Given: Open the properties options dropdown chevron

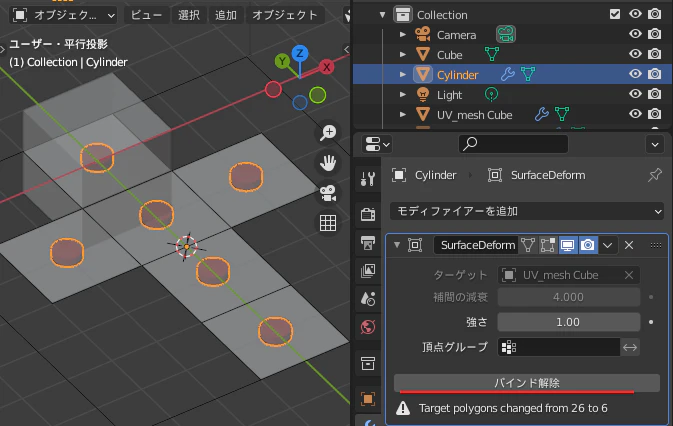Looking at the screenshot, I should click(x=655, y=145).
